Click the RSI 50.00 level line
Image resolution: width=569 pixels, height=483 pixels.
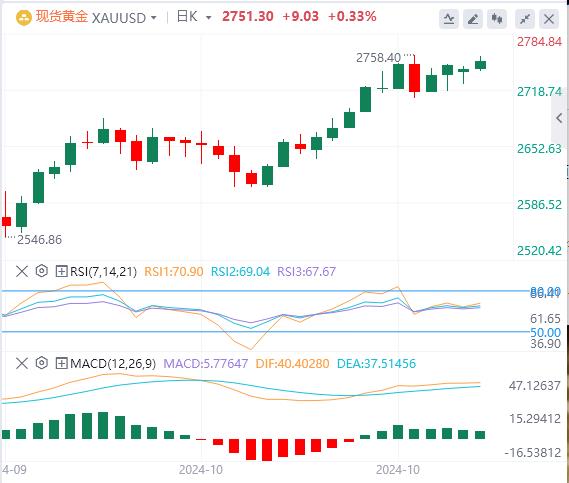[265, 331]
